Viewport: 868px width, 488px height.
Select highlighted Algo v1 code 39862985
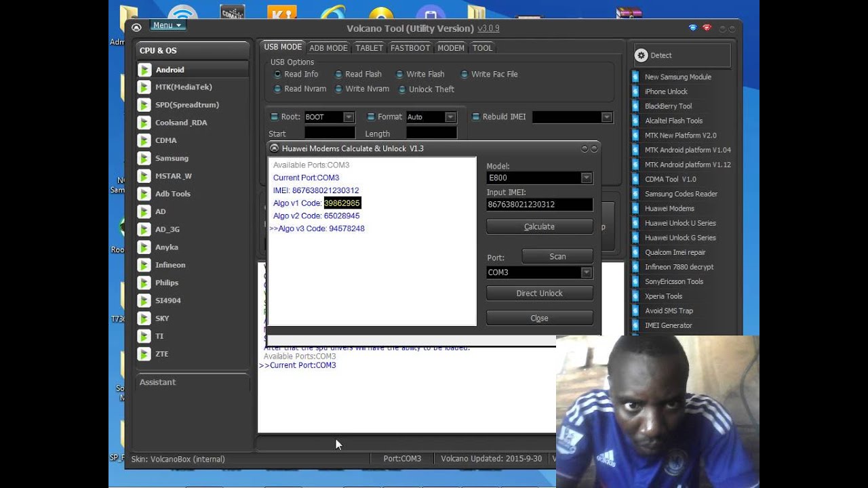(342, 203)
